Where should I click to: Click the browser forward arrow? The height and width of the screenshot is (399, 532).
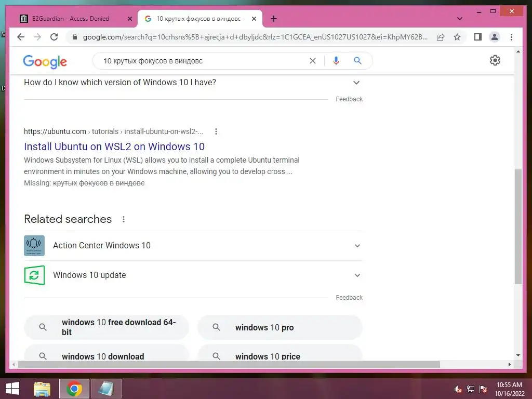click(x=37, y=37)
